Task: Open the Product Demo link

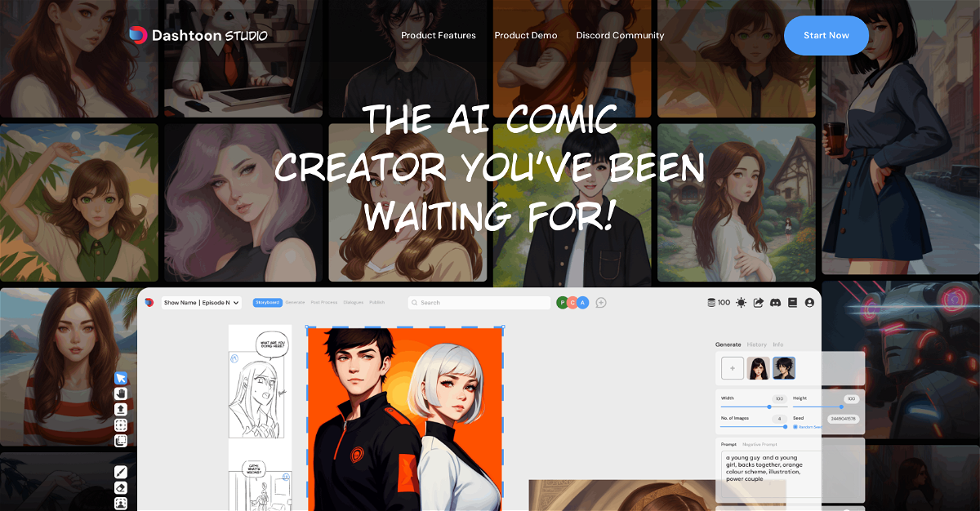Action: click(x=526, y=35)
